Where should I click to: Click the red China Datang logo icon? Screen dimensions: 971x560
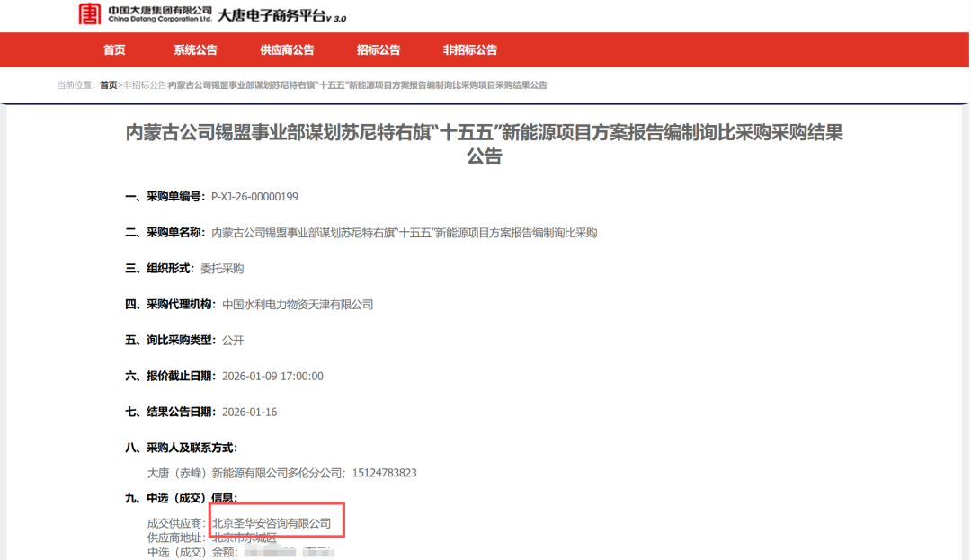click(89, 14)
